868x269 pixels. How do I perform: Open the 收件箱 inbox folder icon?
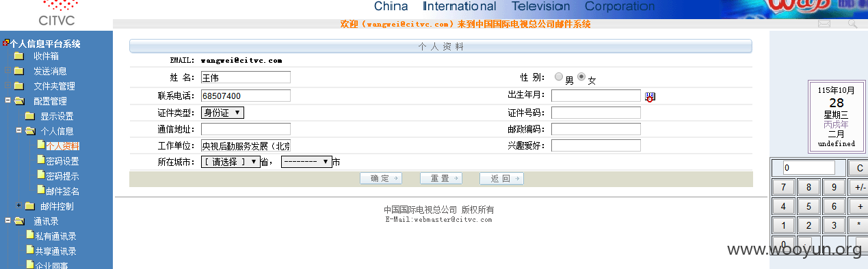tap(18, 56)
